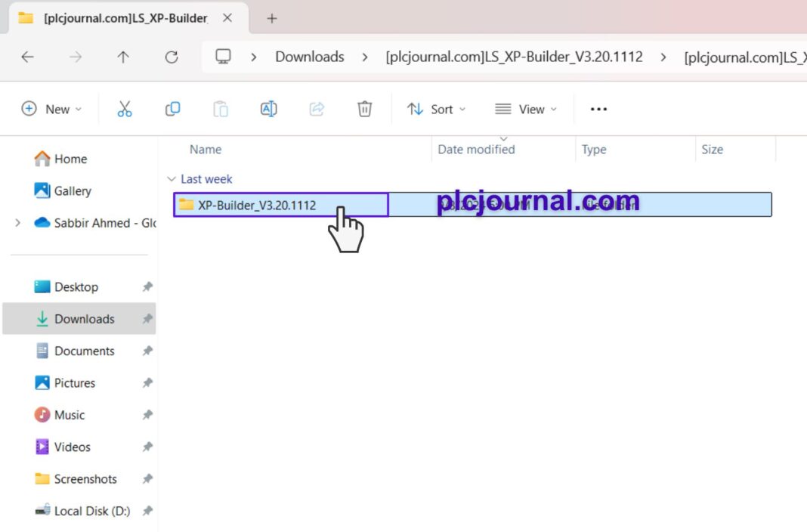
Task: Expand chevron after LS_XP-Builder_V3.20.1112 breadcrumb
Action: coord(663,57)
